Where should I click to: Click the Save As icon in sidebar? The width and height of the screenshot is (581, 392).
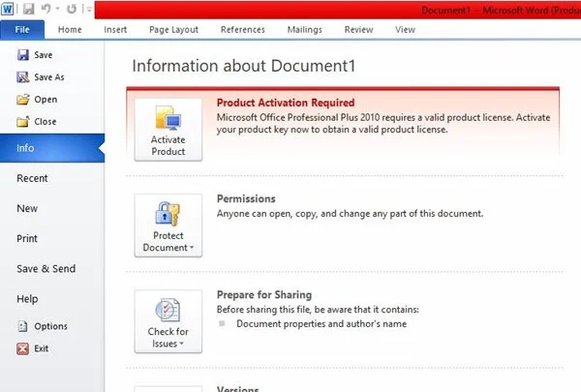tap(23, 77)
